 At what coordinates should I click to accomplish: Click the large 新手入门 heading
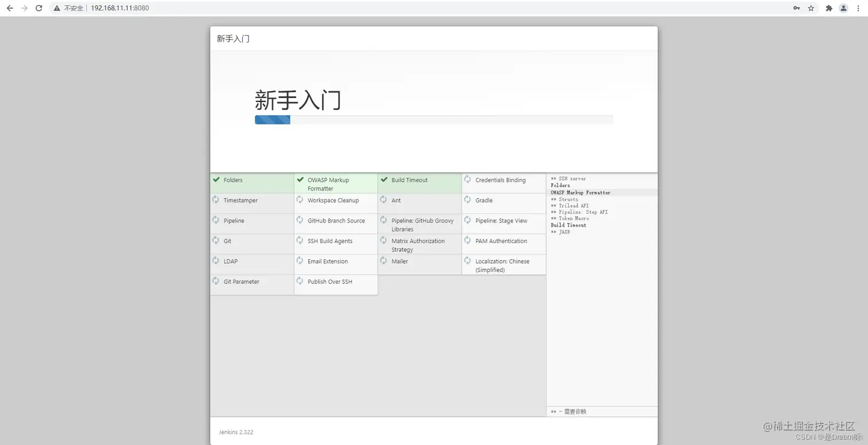point(298,100)
